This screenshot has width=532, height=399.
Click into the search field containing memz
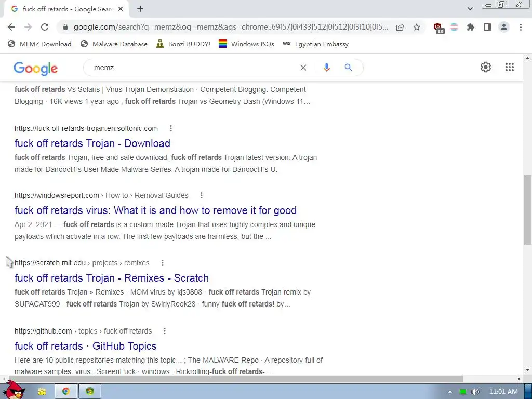coord(193,68)
